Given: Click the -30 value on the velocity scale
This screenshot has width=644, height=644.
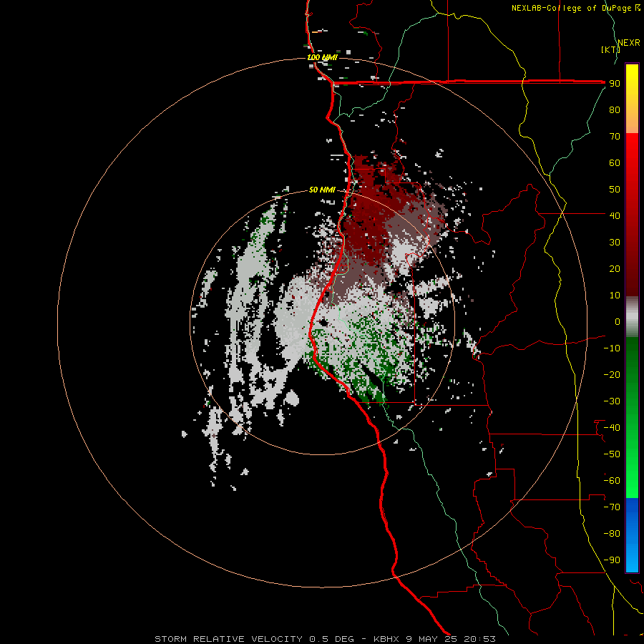Looking at the screenshot, I should click(x=612, y=401).
